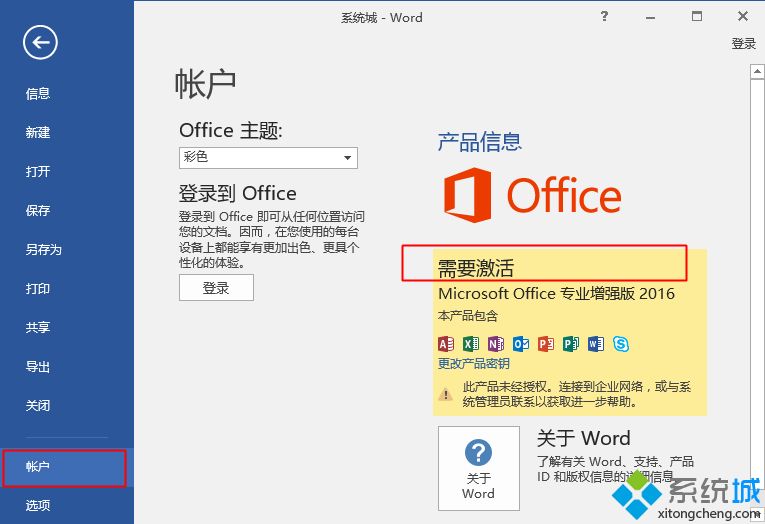Screen dimensions: 765x524
Task: Click the help question mark in title bar
Action: tap(604, 17)
